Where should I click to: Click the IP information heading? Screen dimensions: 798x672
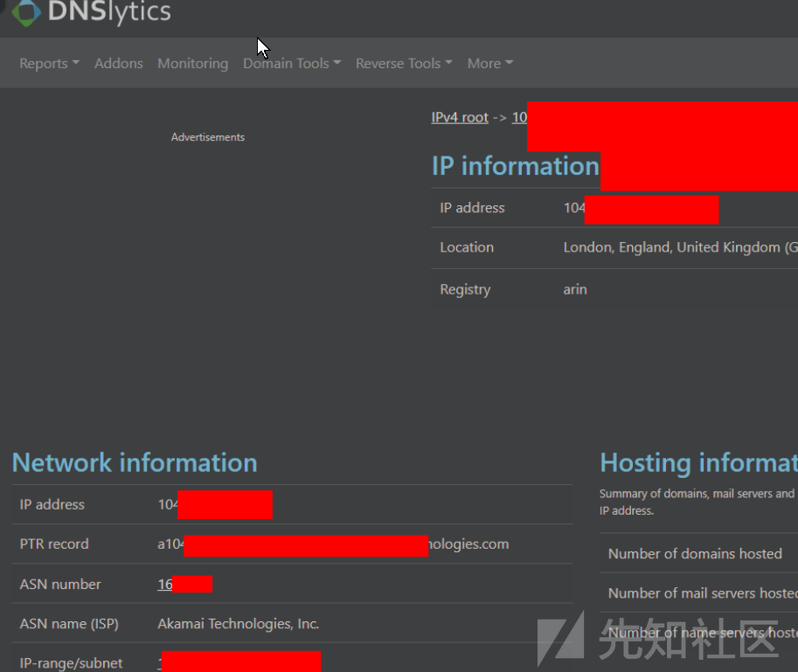(x=516, y=166)
